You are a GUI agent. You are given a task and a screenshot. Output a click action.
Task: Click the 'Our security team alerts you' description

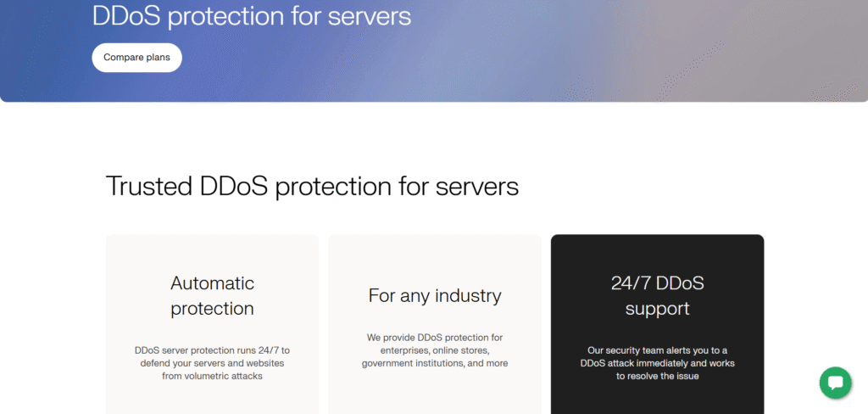pyautogui.click(x=657, y=350)
